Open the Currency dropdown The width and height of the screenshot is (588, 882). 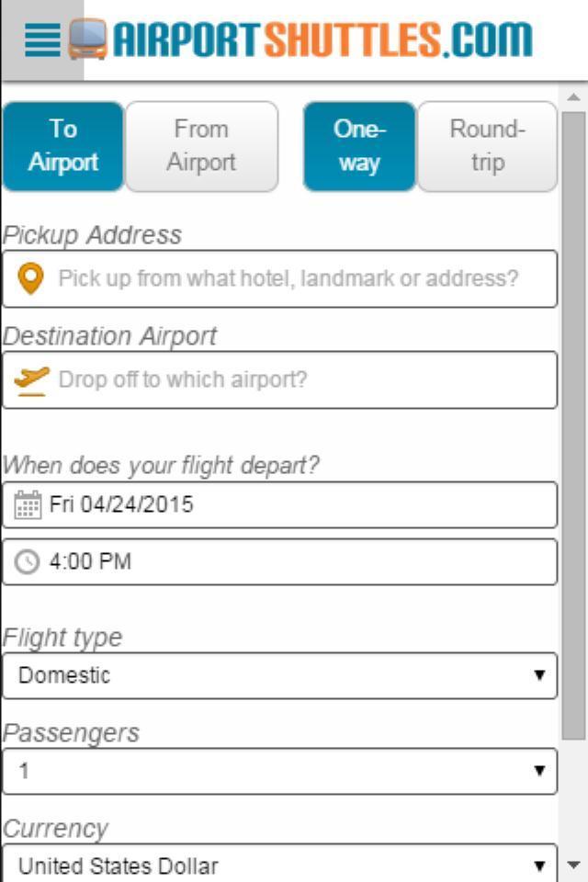click(x=280, y=864)
